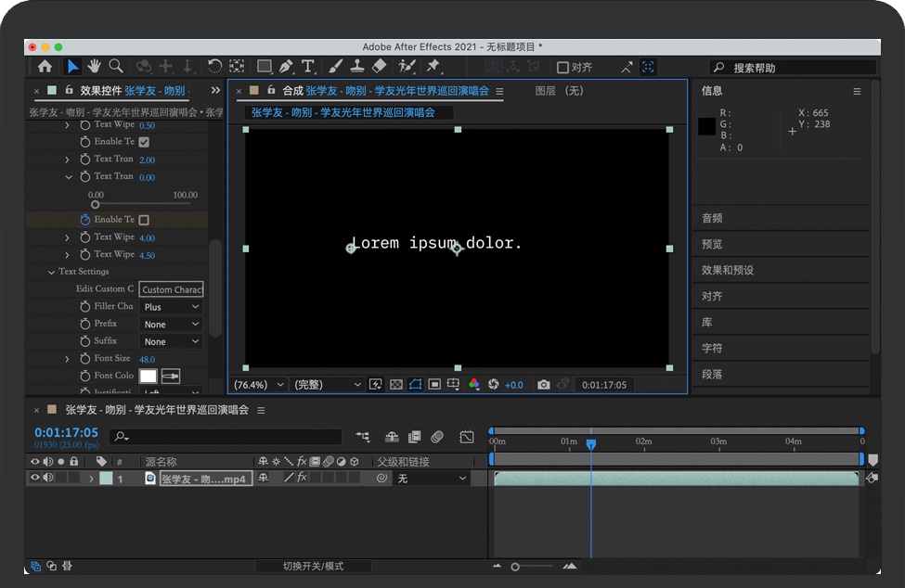The width and height of the screenshot is (905, 588).
Task: Pick the Clone Stamp tool
Action: coord(356,67)
